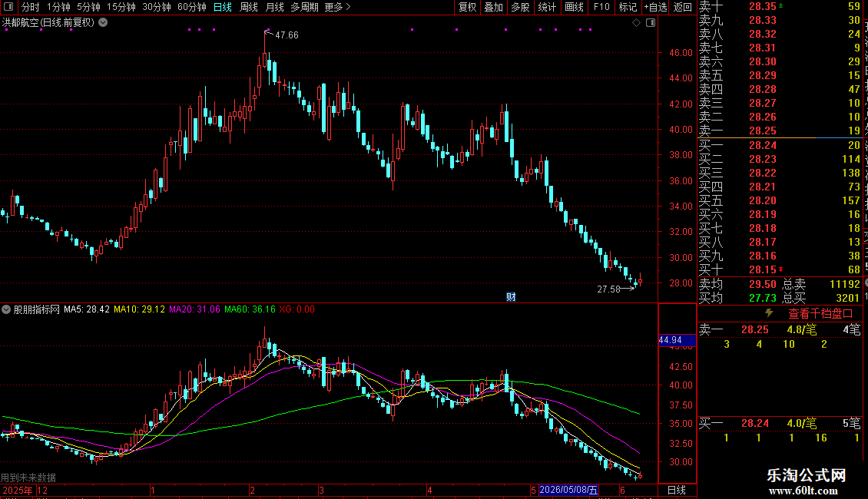Open the F10 company info

click(601, 7)
